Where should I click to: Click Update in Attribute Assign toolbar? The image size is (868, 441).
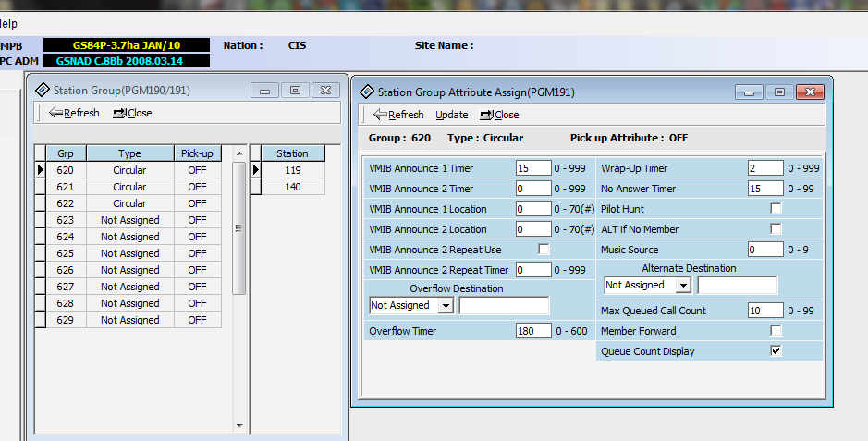452,115
